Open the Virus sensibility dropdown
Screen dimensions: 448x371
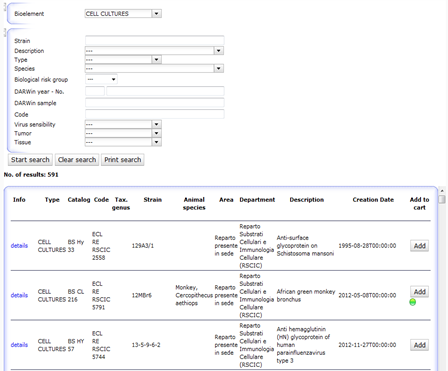123,124
